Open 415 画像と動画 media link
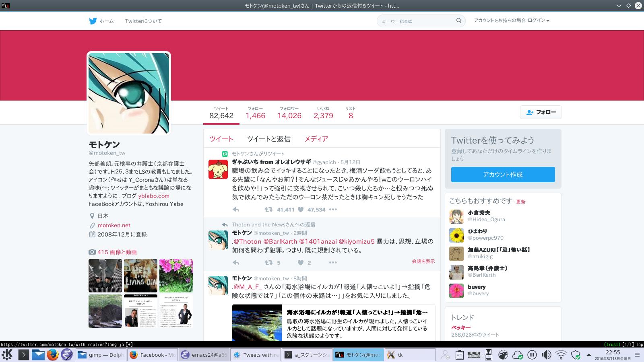 tap(117, 252)
